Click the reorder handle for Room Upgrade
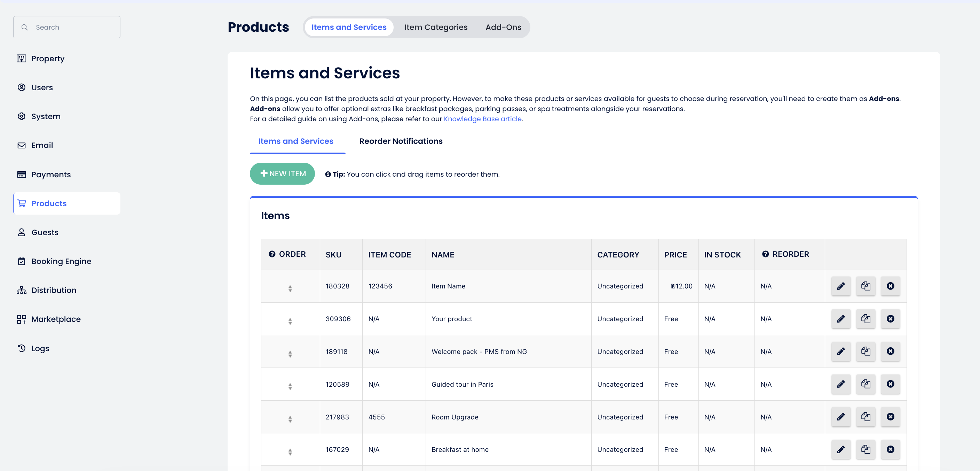This screenshot has height=471, width=980. pos(290,419)
